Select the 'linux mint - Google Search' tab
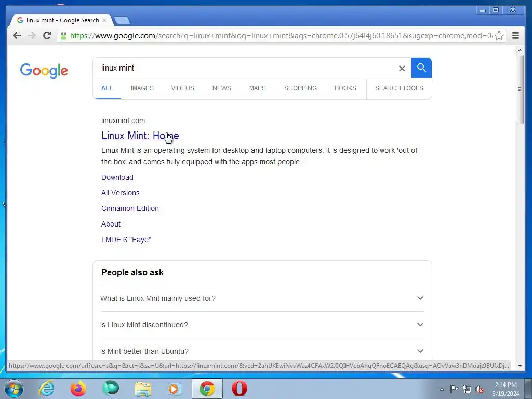 click(61, 20)
